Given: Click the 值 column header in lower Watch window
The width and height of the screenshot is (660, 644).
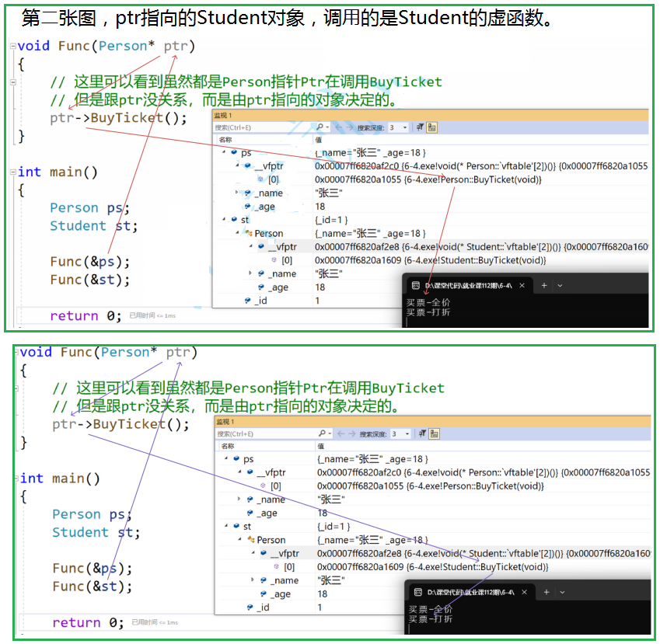Looking at the screenshot, I should pyautogui.click(x=321, y=446).
